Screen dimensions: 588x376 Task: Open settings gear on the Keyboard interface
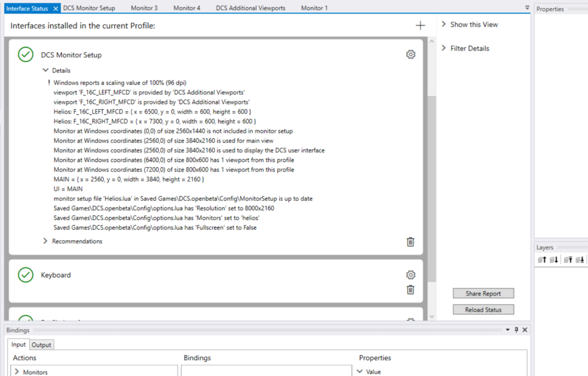pos(410,274)
